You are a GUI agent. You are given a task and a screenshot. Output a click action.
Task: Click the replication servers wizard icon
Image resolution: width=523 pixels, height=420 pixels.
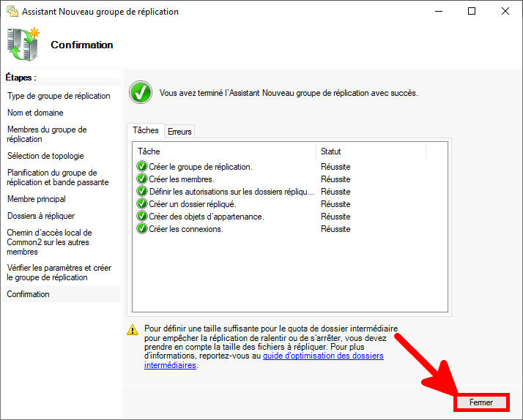23,45
